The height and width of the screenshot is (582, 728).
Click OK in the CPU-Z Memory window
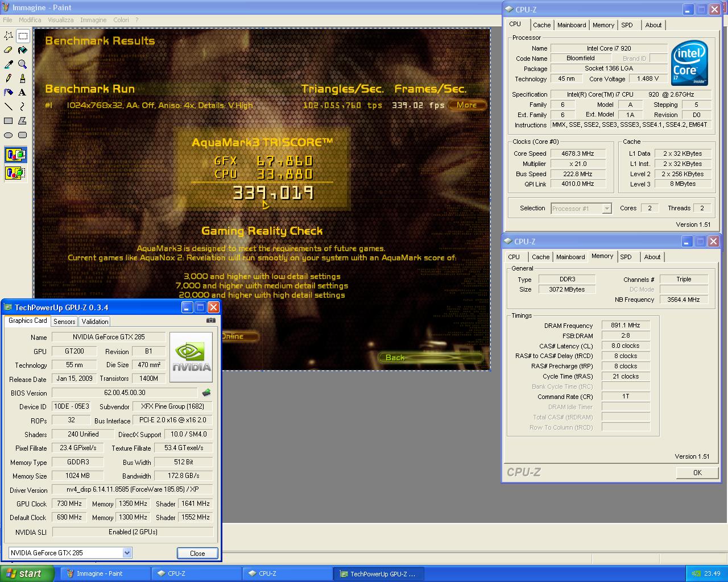click(x=697, y=472)
